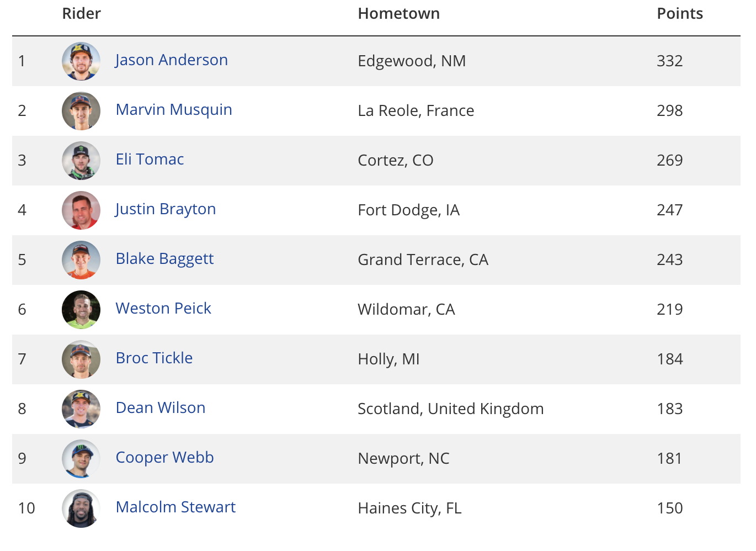This screenshot has height=551, width=756.
Task: Click Dean Wilson's round avatar
Action: click(x=81, y=409)
